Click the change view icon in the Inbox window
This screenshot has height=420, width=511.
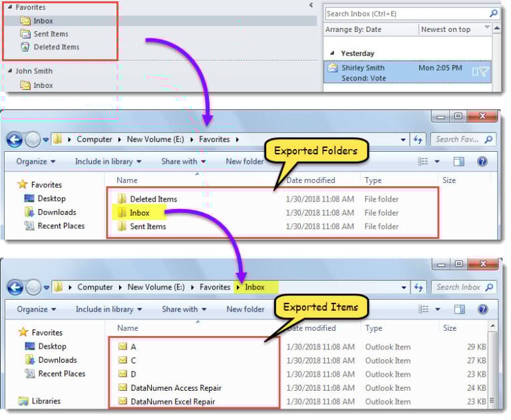[x=423, y=309]
